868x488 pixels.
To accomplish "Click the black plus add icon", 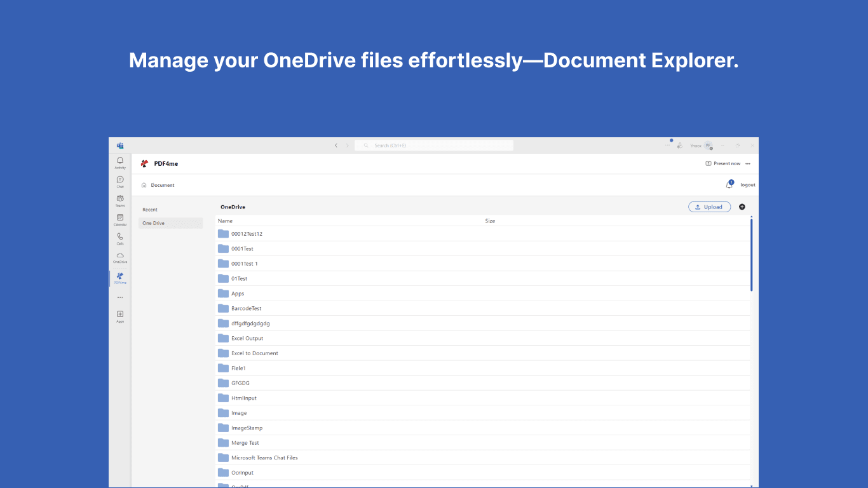I will tap(742, 207).
